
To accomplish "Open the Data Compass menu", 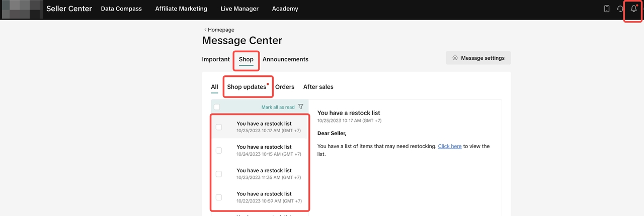I will pos(121,9).
